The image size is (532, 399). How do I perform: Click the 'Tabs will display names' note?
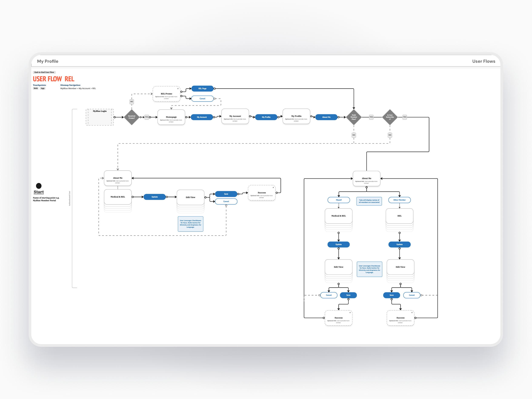(x=369, y=201)
